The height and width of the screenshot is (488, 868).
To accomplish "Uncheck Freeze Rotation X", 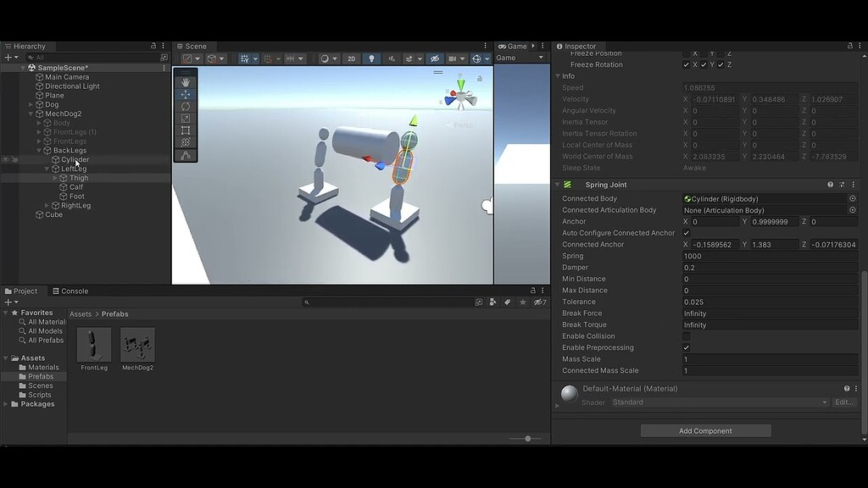I will point(686,64).
